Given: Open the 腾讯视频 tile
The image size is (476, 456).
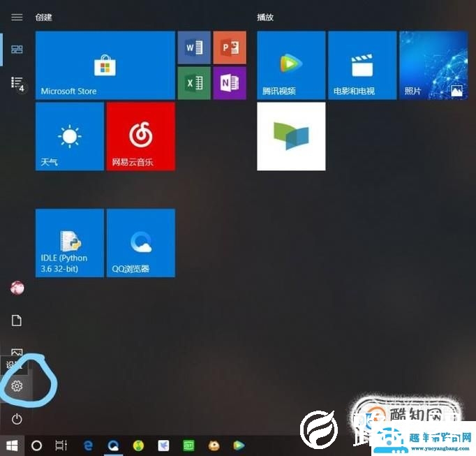Looking at the screenshot, I should [x=291, y=65].
